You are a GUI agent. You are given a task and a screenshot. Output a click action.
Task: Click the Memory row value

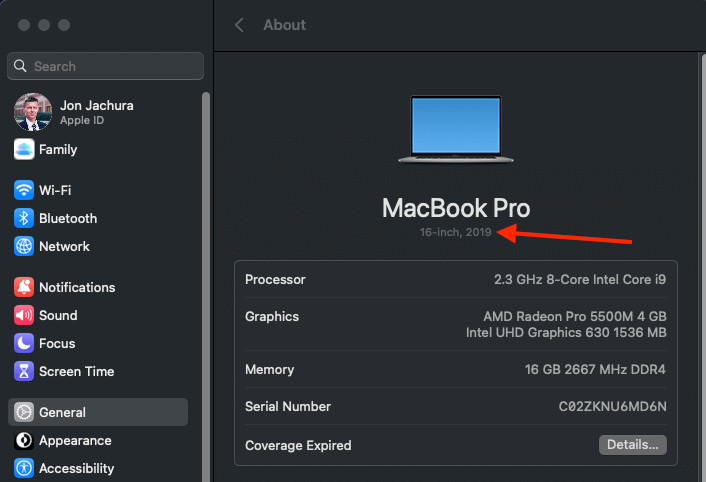(595, 370)
